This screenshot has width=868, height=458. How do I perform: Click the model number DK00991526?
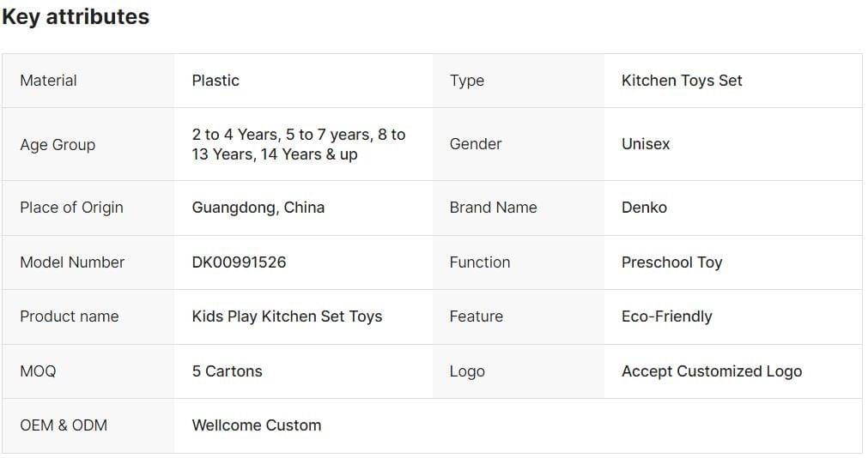coord(239,262)
